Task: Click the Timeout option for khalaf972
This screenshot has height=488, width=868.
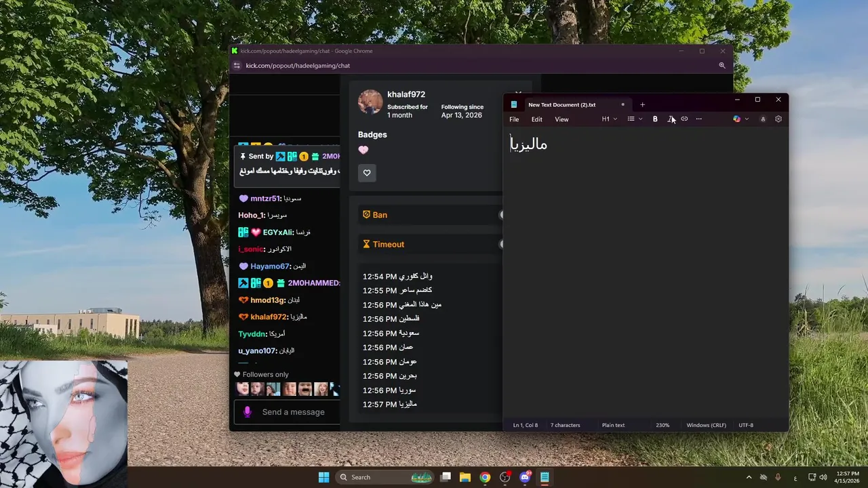Action: click(x=388, y=244)
